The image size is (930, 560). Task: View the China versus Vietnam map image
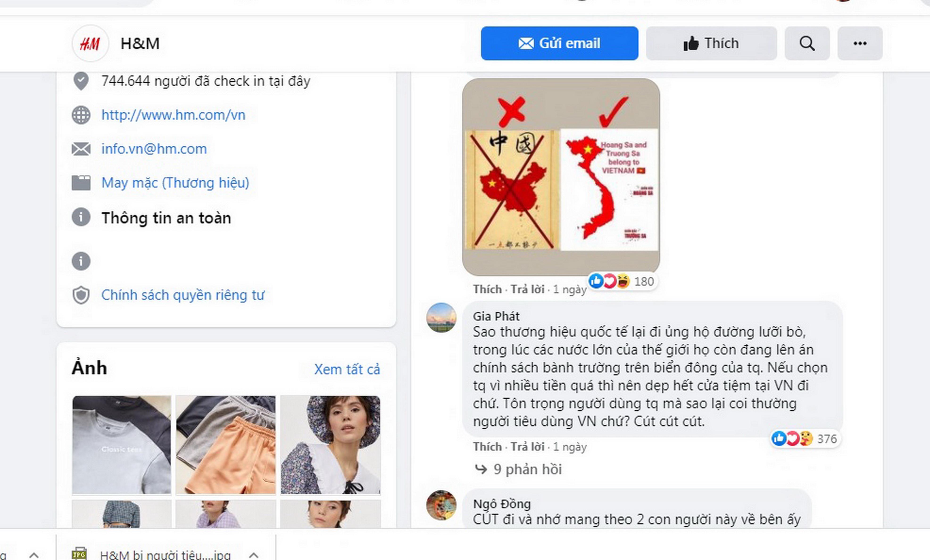pos(561,177)
